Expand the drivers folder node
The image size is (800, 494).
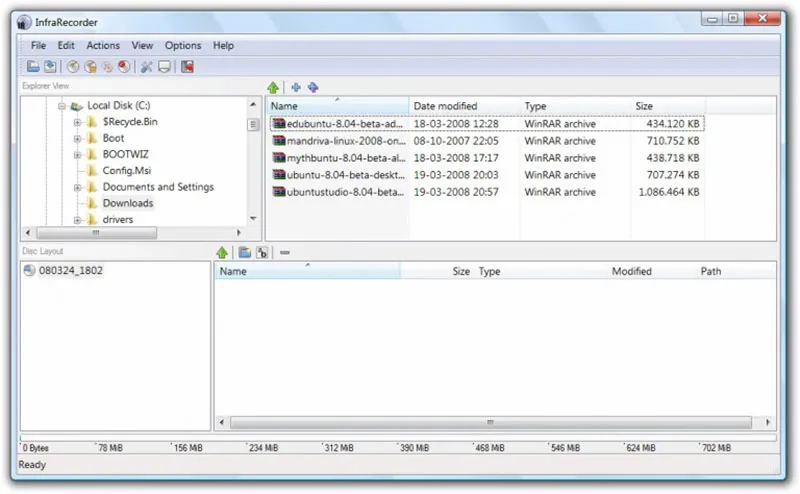[x=78, y=220]
